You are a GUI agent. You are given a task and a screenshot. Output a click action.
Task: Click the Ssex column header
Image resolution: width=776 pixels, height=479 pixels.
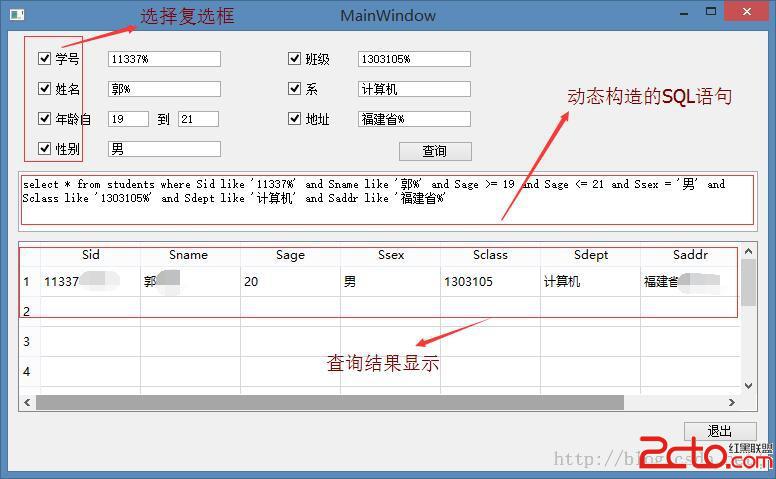tap(390, 255)
